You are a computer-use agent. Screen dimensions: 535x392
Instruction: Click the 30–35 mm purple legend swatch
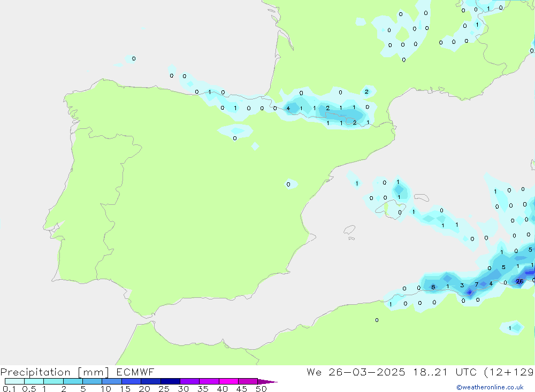tap(189, 381)
